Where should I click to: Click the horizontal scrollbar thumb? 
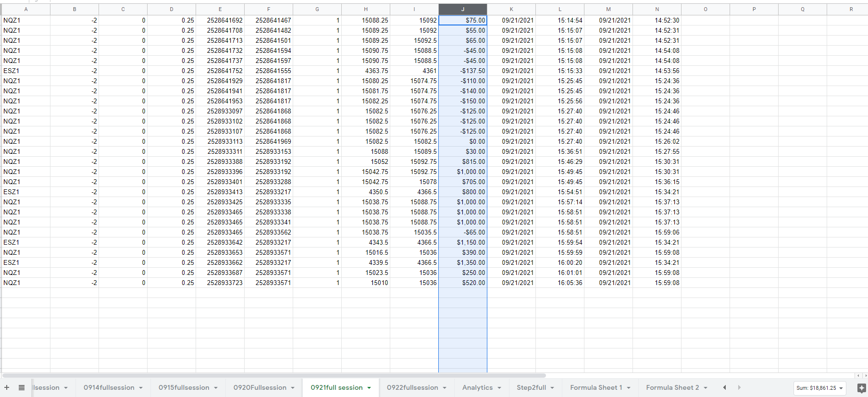(x=274, y=375)
